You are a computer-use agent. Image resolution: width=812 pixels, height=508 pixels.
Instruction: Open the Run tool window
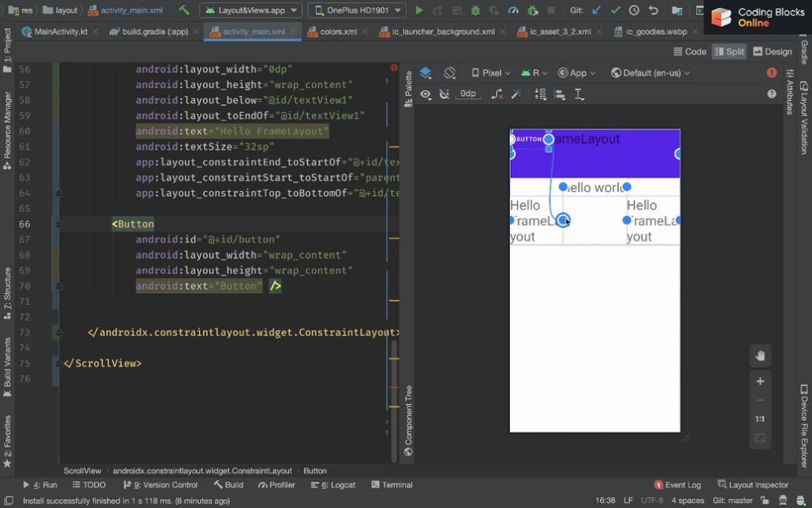(40, 485)
